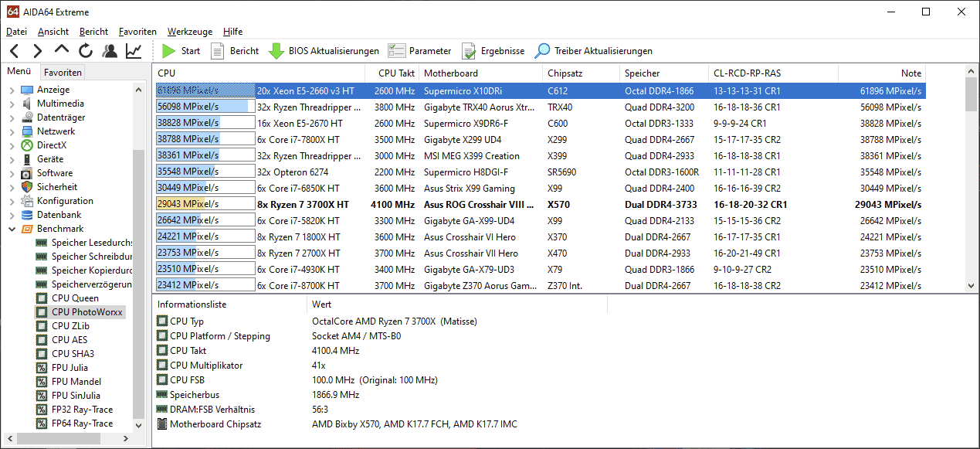Open the Werkzeuge menu

pos(189,32)
